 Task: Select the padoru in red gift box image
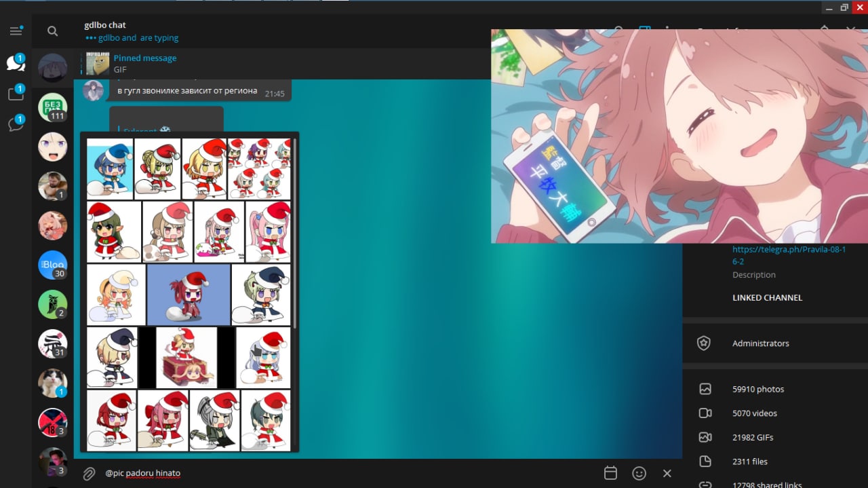click(x=186, y=358)
